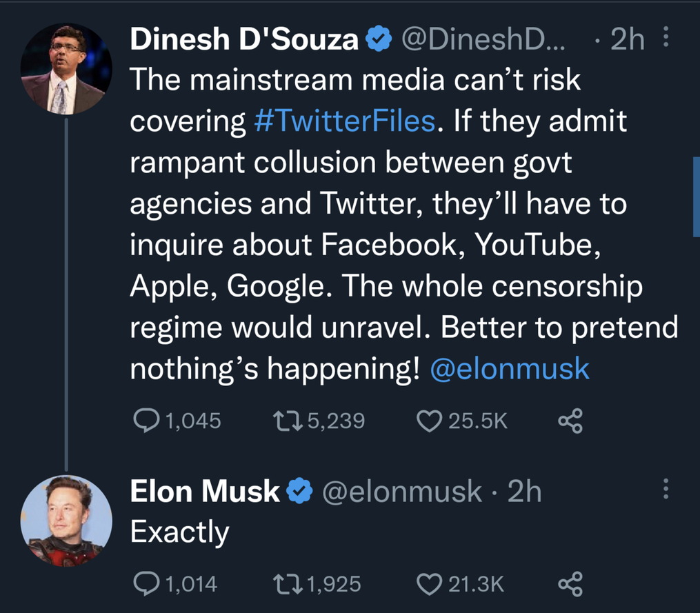This screenshot has width=700, height=613.
Task: Click the @DineshD... handle text
Action: (x=483, y=40)
